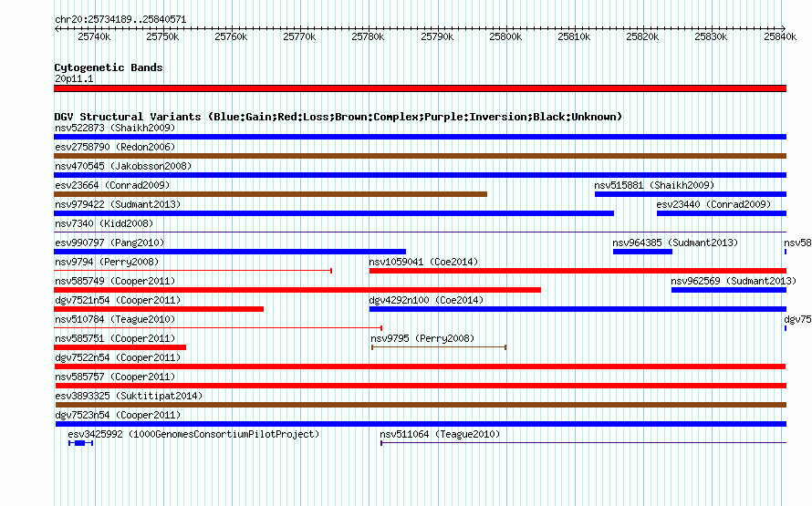
Task: Select the thin purple nsv511064 line
Action: (583, 442)
